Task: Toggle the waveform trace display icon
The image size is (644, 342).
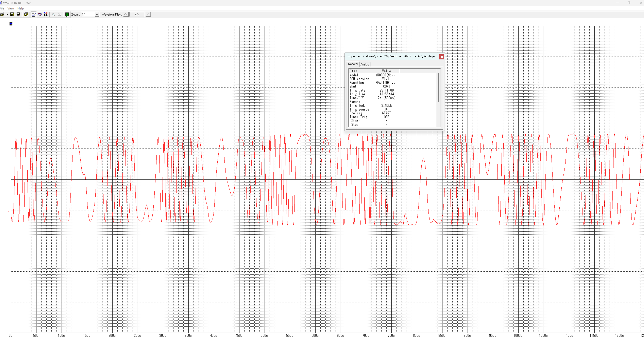Action: pos(40,15)
